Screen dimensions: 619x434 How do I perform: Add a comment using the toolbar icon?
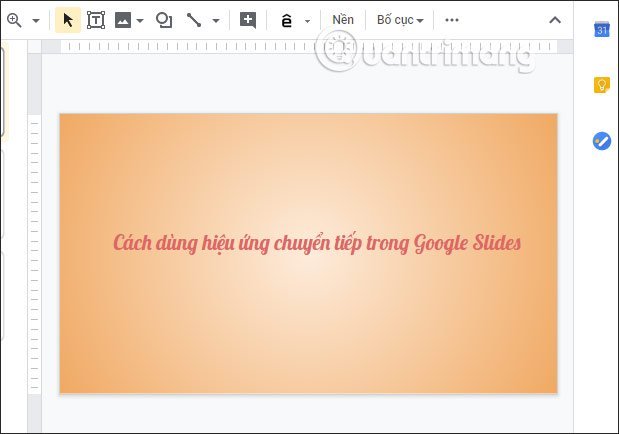point(248,20)
